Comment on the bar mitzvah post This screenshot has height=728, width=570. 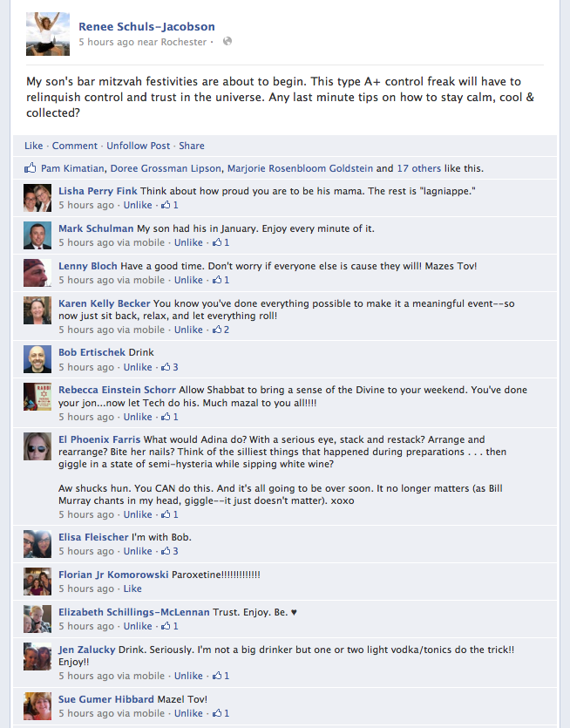[x=75, y=146]
